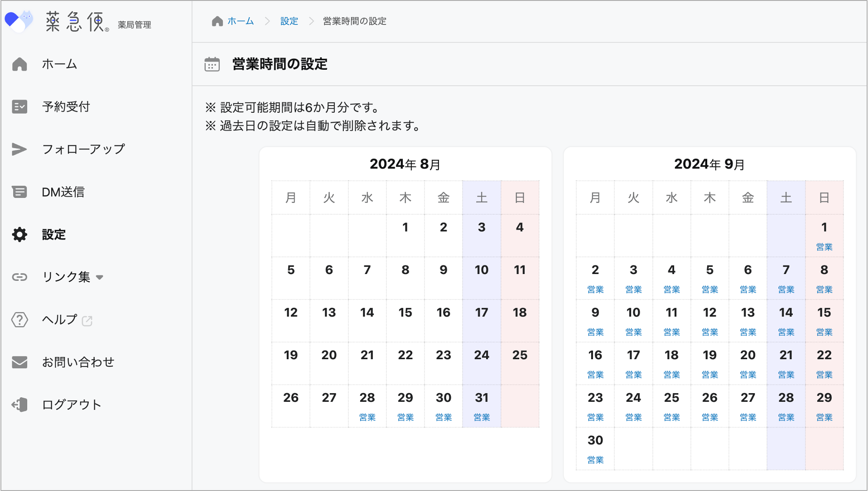Click the home icon in the sidebar

(x=19, y=64)
